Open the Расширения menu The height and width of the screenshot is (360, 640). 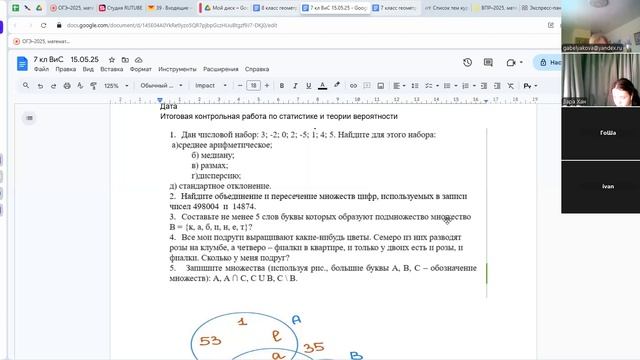pos(221,69)
